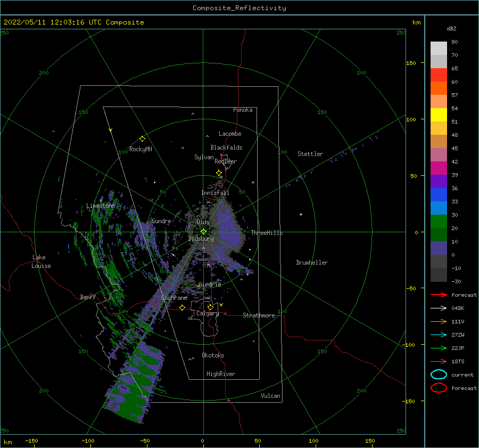Click the bright green 30 dBZ swatch

click(x=439, y=221)
